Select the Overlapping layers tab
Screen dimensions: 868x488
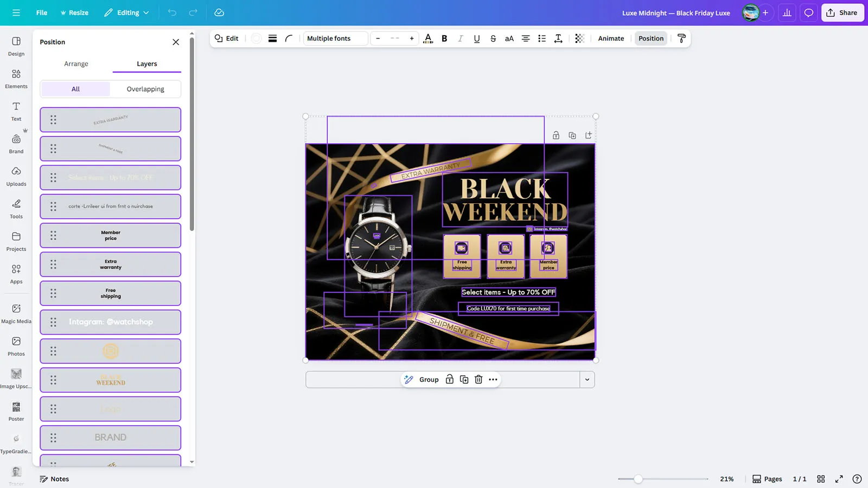tap(145, 89)
